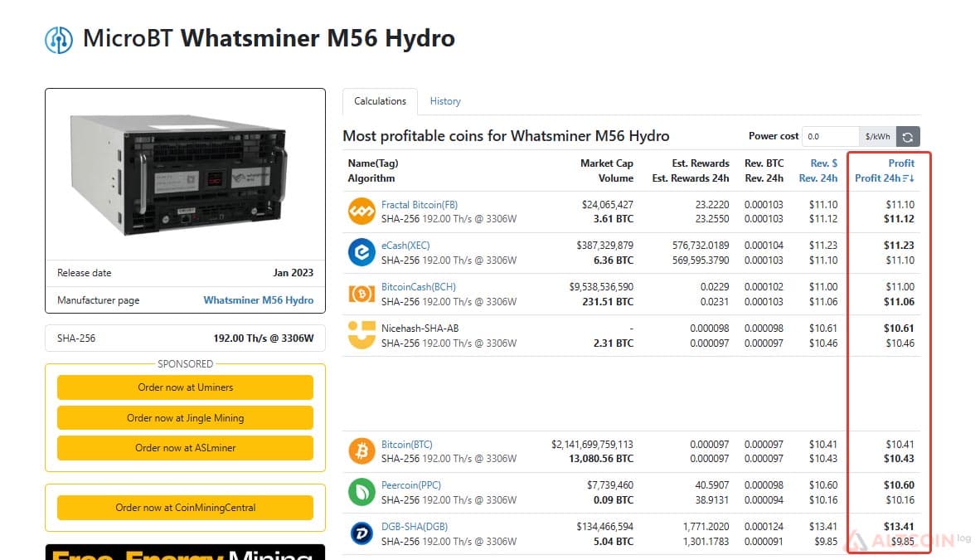980x560 pixels.
Task: Click the Whatsminer M56 Hydro product image
Action: point(179,174)
